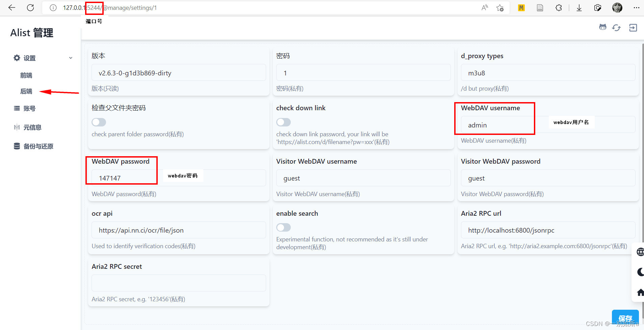Screen dimensions: 644x330
Task: View site information icon in address bar
Action: click(x=53, y=8)
